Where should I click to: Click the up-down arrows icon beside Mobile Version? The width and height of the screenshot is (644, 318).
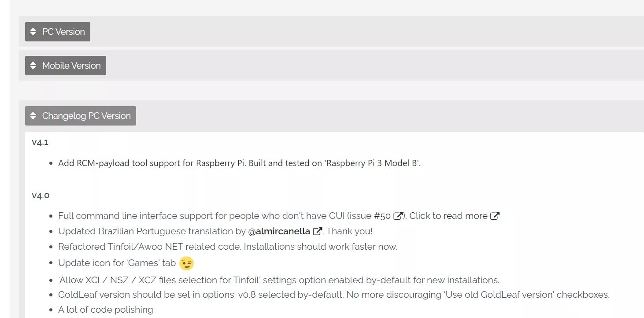(33, 66)
